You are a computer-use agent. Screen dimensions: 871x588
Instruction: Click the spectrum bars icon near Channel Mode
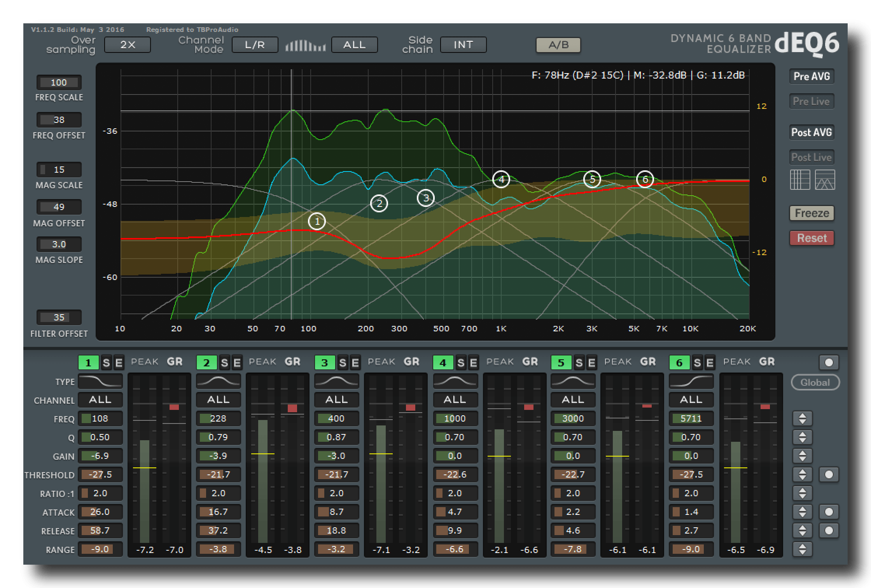pos(305,45)
